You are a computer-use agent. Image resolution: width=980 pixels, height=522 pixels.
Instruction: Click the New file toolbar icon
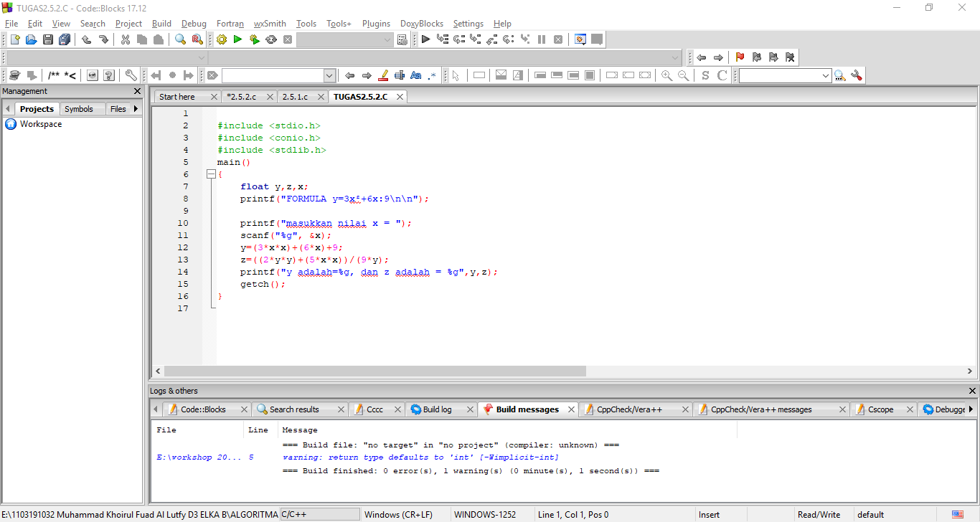[x=14, y=39]
